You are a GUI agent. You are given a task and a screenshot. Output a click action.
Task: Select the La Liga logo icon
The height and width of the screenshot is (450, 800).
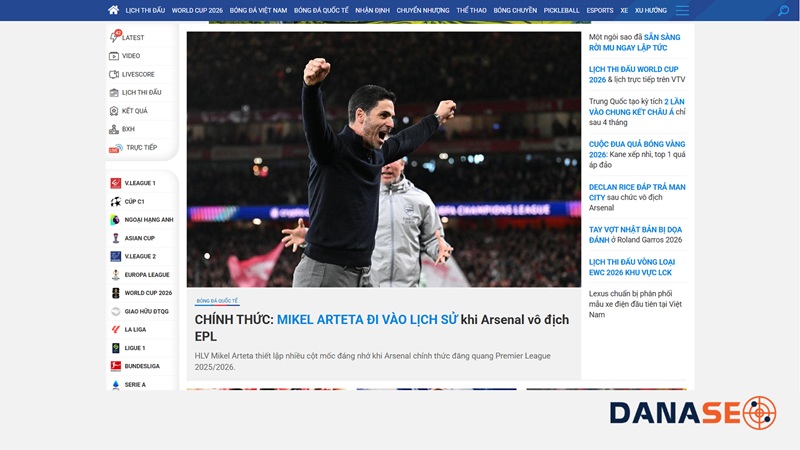(x=116, y=330)
